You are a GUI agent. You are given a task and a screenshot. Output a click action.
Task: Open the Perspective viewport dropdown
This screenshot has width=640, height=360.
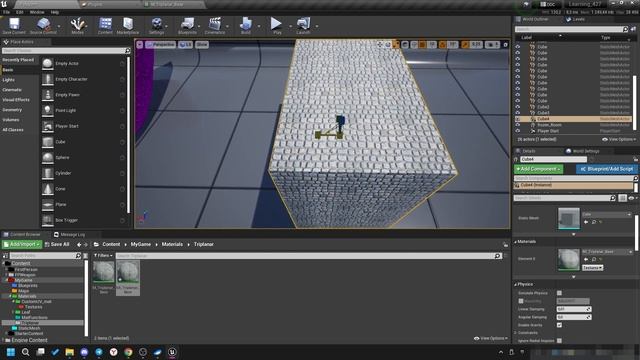(160, 44)
